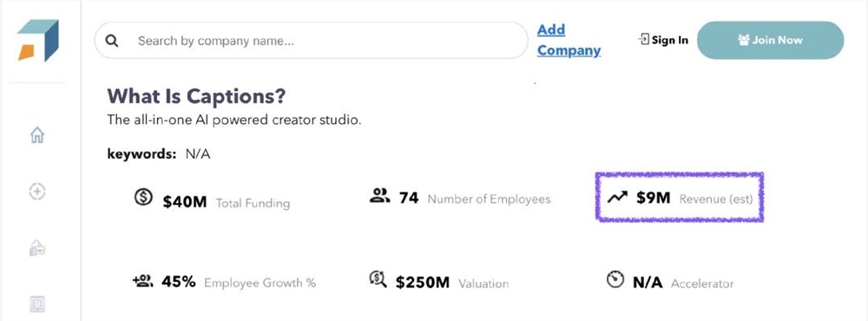Open the third sidebar building icon

click(x=37, y=248)
